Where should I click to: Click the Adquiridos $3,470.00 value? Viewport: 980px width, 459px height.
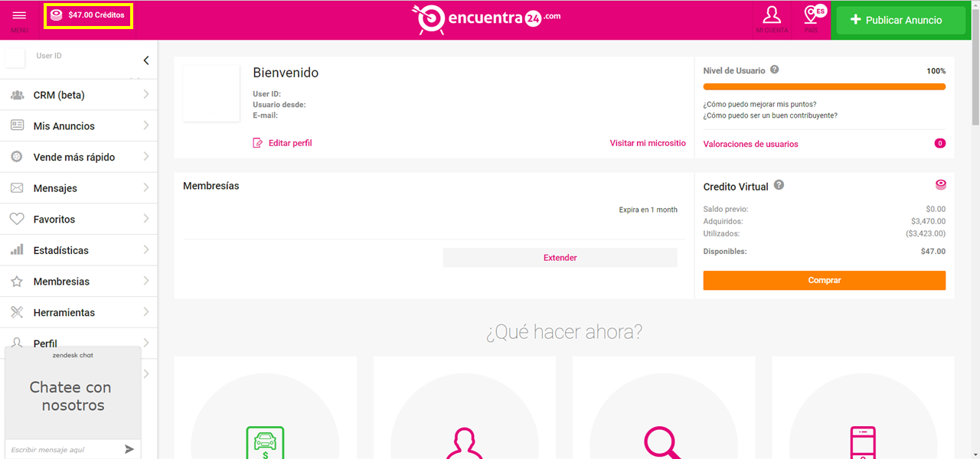[x=929, y=221]
